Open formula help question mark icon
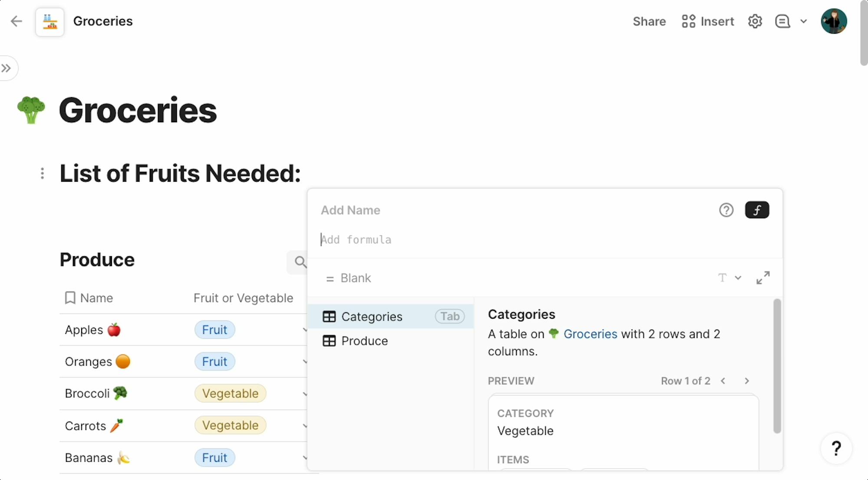 pyautogui.click(x=726, y=210)
